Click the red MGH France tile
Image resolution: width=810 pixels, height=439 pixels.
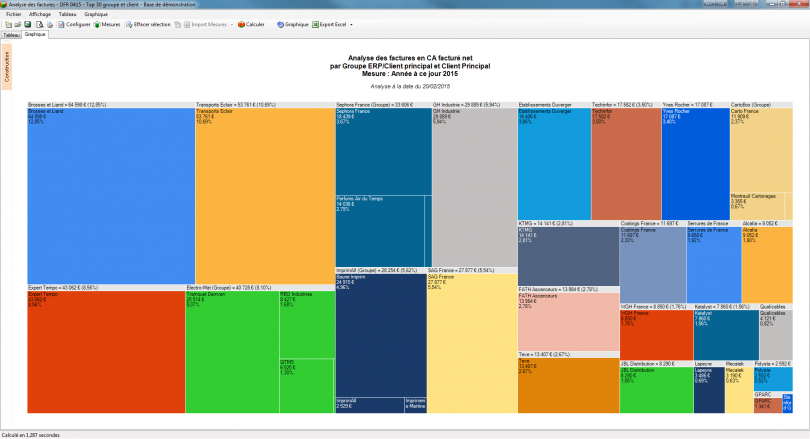pos(656,335)
